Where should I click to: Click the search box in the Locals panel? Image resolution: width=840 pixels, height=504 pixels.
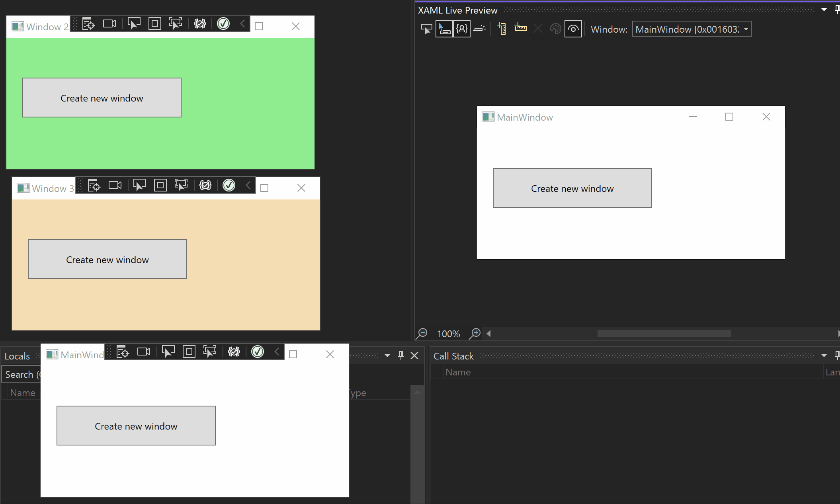pyautogui.click(x=22, y=374)
